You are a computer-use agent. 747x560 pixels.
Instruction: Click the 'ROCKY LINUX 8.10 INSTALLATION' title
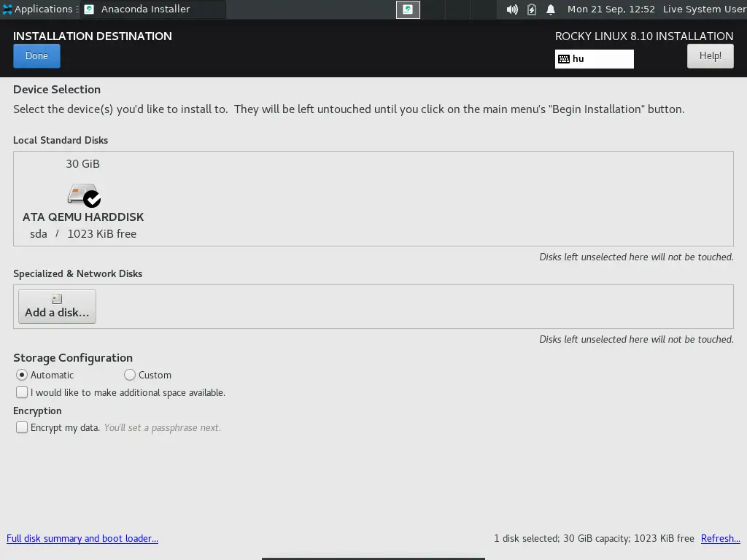[644, 36]
